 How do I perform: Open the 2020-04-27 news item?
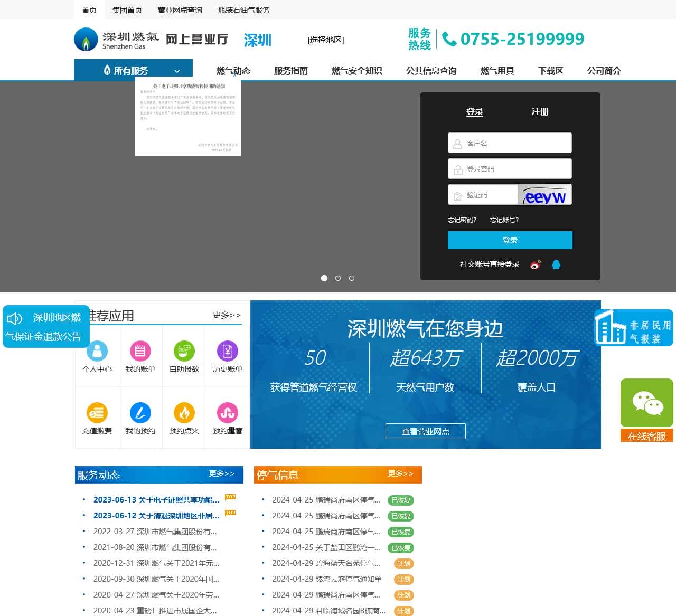click(x=156, y=595)
